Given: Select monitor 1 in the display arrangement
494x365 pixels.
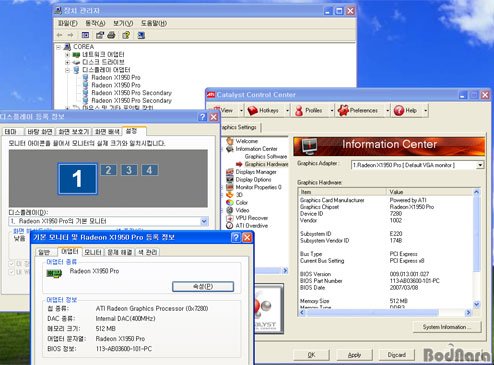Looking at the screenshot, I should pyautogui.click(x=77, y=179).
